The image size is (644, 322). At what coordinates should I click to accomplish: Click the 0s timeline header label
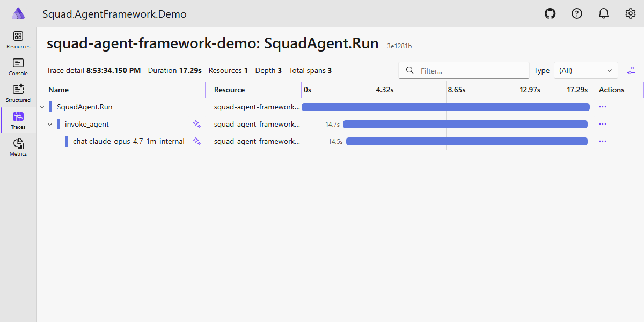click(308, 90)
